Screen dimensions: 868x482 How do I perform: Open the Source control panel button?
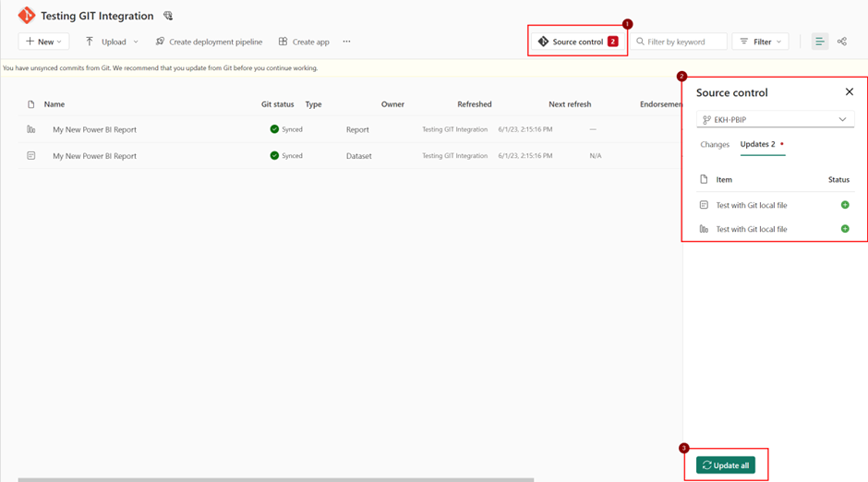578,42
